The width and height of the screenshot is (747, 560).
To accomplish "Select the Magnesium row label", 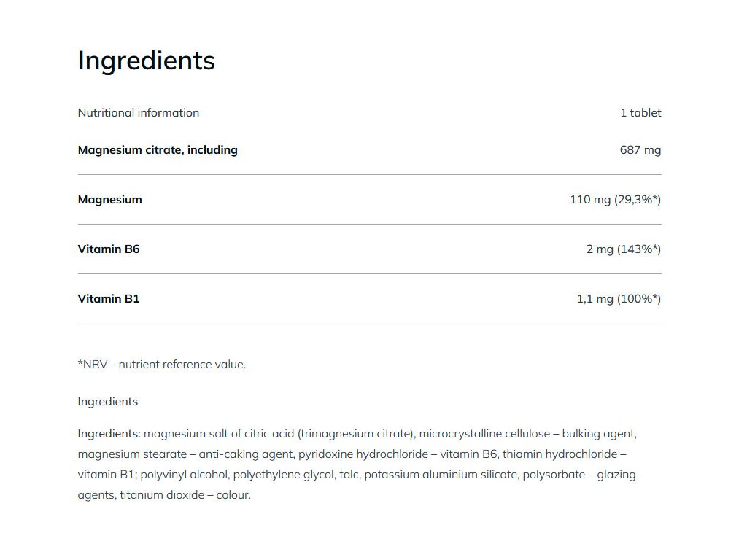I will [110, 200].
